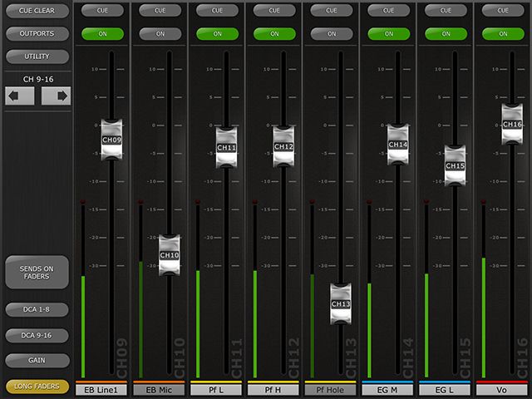Image resolution: width=532 pixels, height=399 pixels.
Task: Click the right arrow channel bank button
Action: (56, 96)
